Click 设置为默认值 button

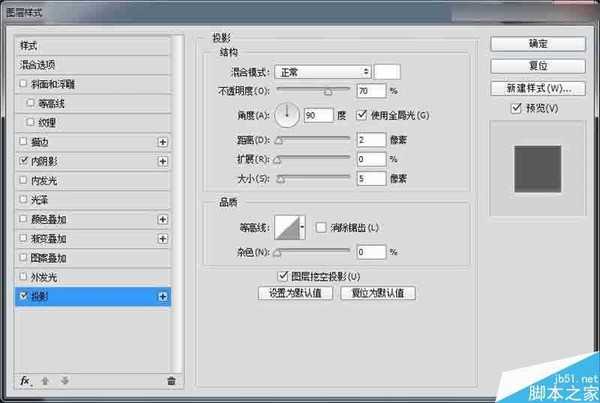[x=295, y=293]
